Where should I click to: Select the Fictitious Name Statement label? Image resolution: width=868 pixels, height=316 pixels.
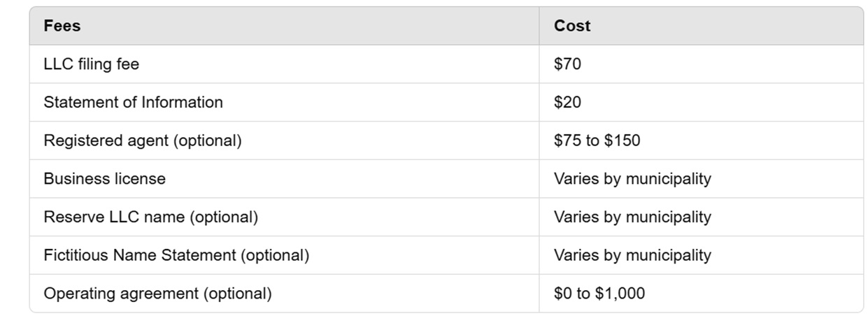click(x=140, y=255)
